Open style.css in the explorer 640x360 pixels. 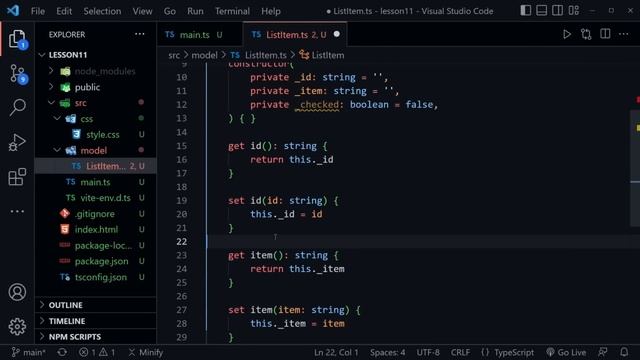pos(96,134)
